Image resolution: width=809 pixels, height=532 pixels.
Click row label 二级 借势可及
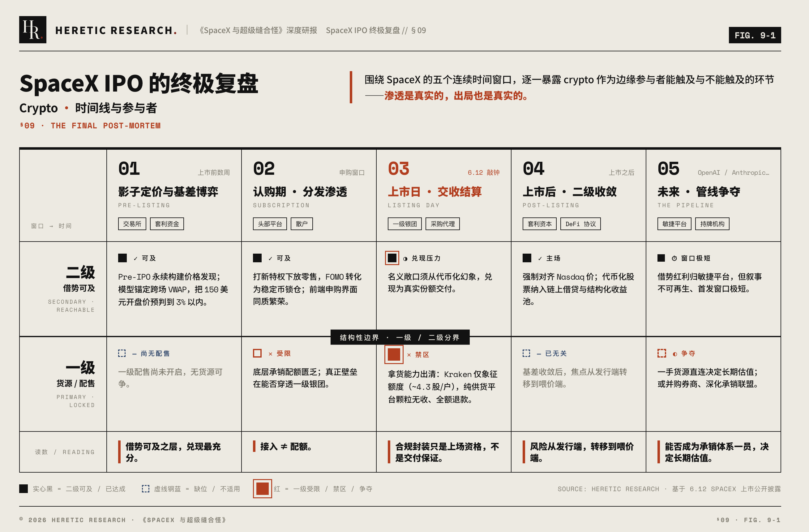(x=79, y=279)
